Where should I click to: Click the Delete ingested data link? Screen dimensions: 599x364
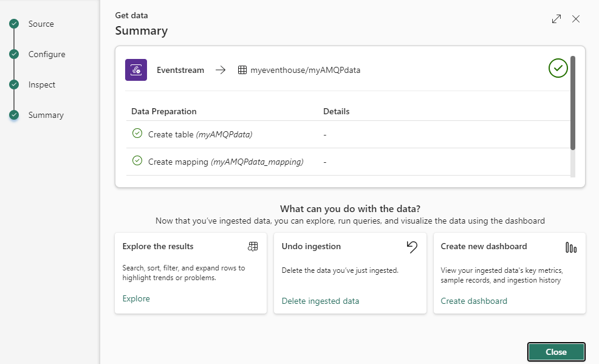point(320,301)
